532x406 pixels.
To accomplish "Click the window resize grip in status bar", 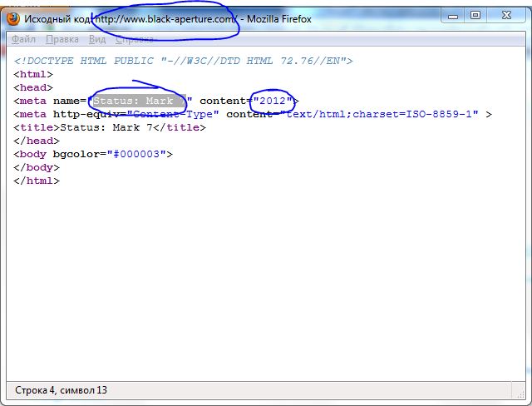I will tap(520, 393).
